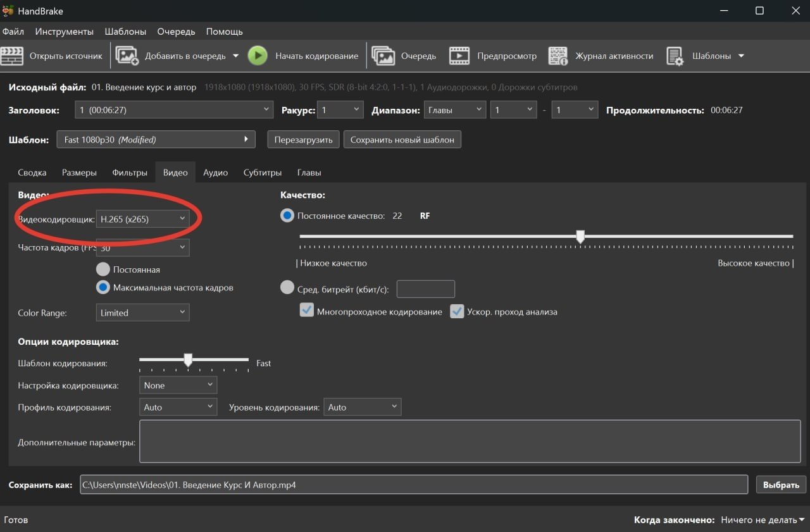The image size is (810, 532).
Task: Click the Сохранить как path field
Action: point(414,485)
